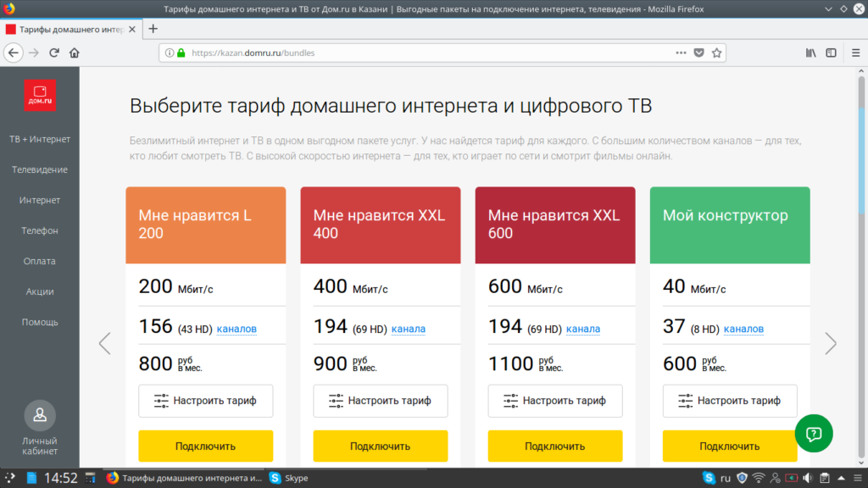Open канала link in XXL 400 card
Screen dimensions: 868x488
click(409, 329)
